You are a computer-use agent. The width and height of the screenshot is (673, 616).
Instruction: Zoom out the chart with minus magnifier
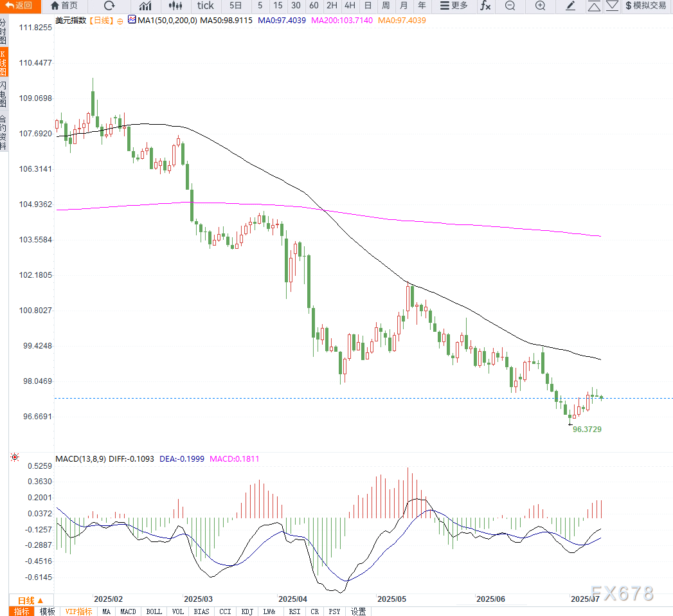pos(510,6)
